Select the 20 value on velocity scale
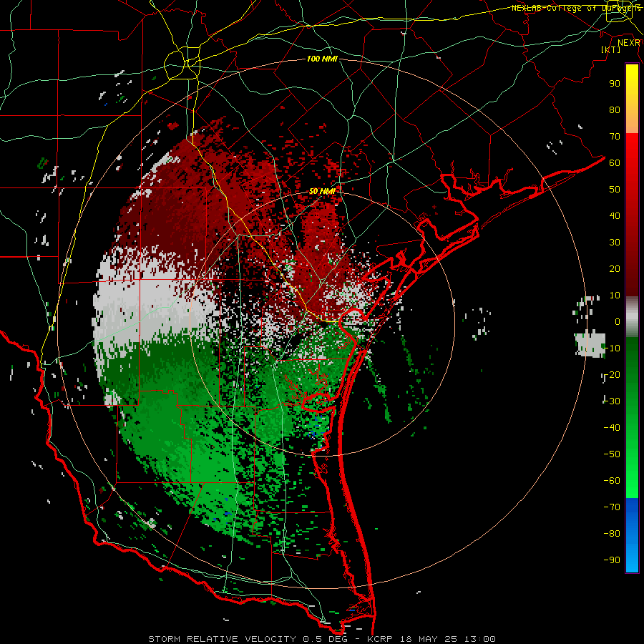Screen dimensions: 644x644 pos(615,268)
